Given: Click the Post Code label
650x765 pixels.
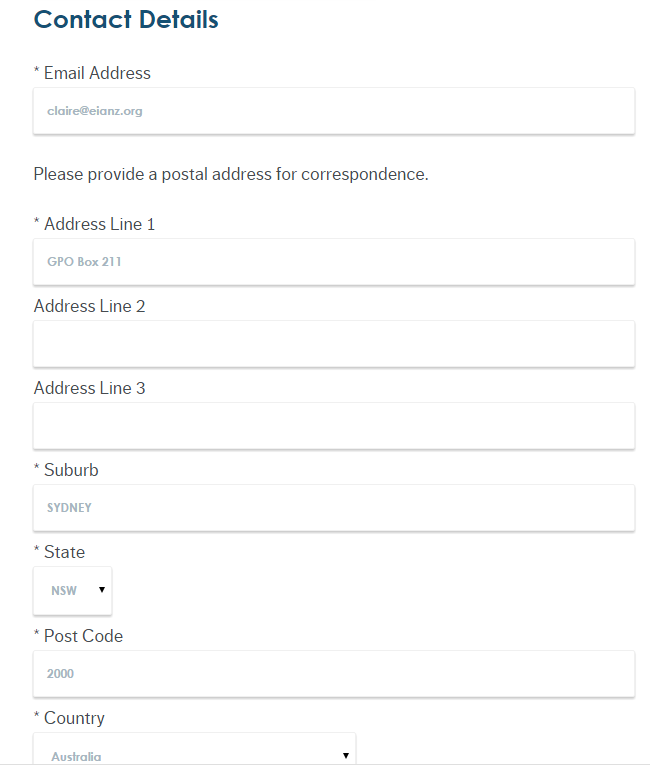Looking at the screenshot, I should 83,636.
